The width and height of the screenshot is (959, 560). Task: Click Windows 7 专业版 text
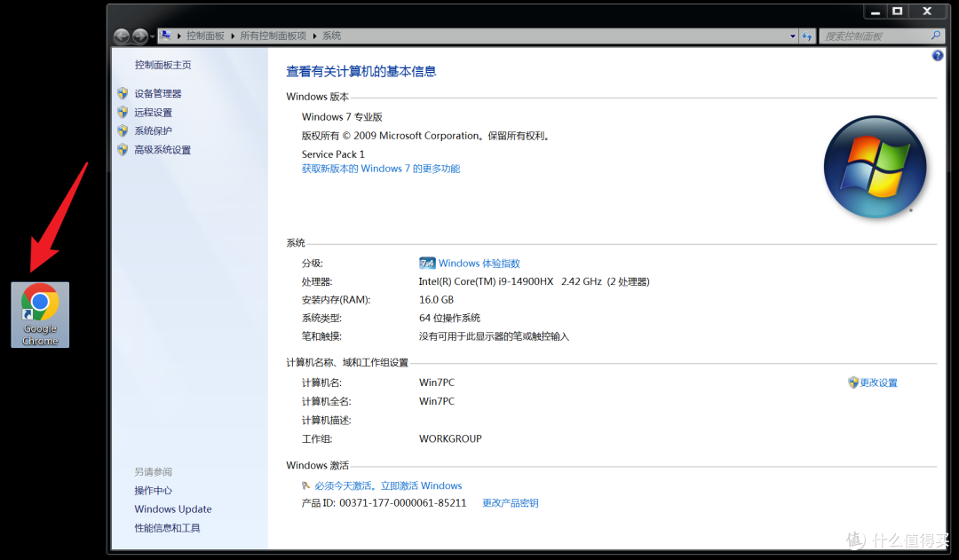click(342, 117)
